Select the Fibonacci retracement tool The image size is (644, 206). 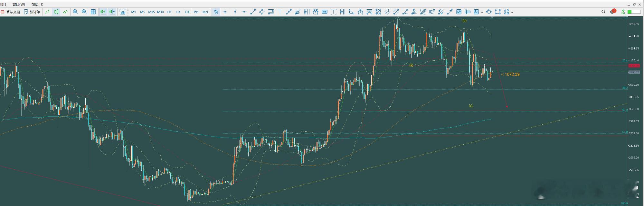coord(271,12)
